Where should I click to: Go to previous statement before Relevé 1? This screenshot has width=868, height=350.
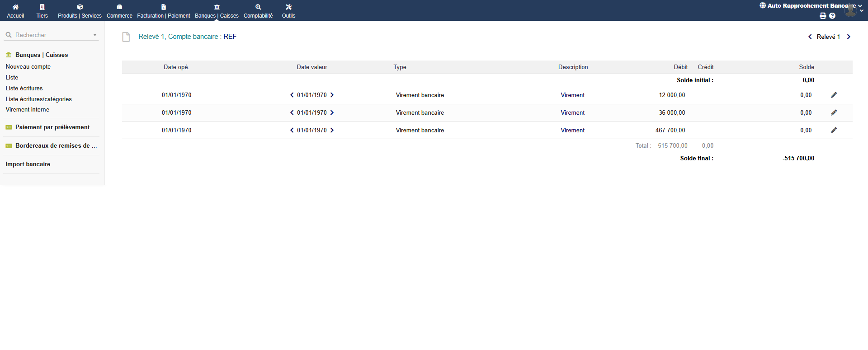click(810, 37)
